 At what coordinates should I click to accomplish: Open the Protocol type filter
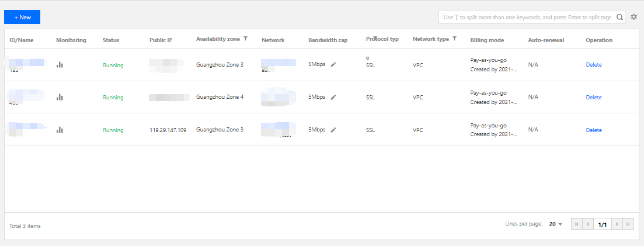click(x=374, y=37)
